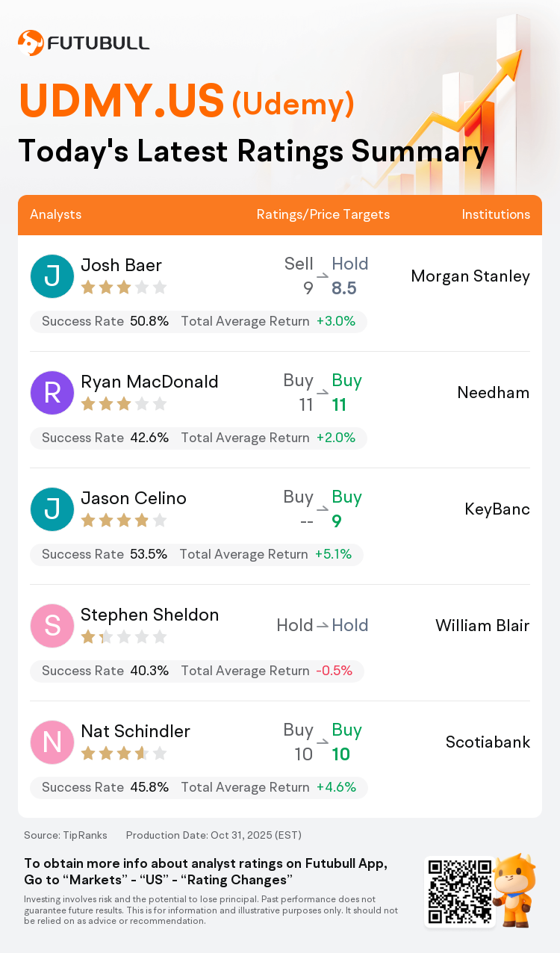
Task: Click Jason Celino's teal avatar icon
Action: 52,509
